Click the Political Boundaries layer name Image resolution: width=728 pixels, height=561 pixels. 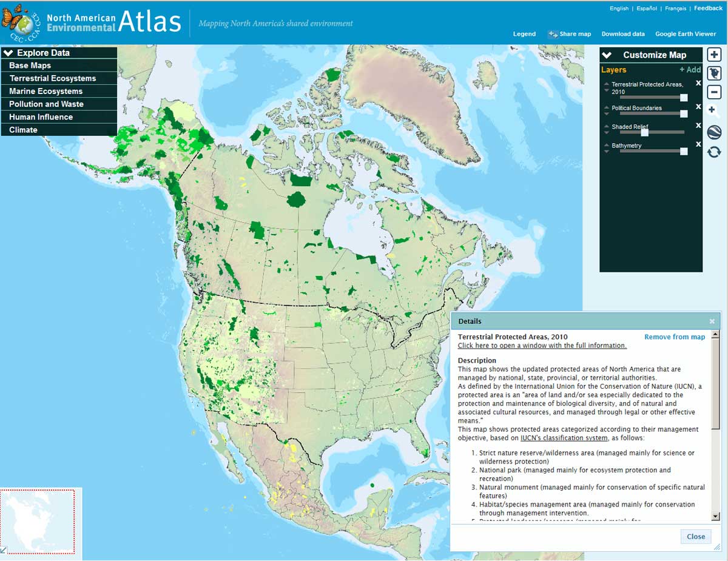click(636, 108)
